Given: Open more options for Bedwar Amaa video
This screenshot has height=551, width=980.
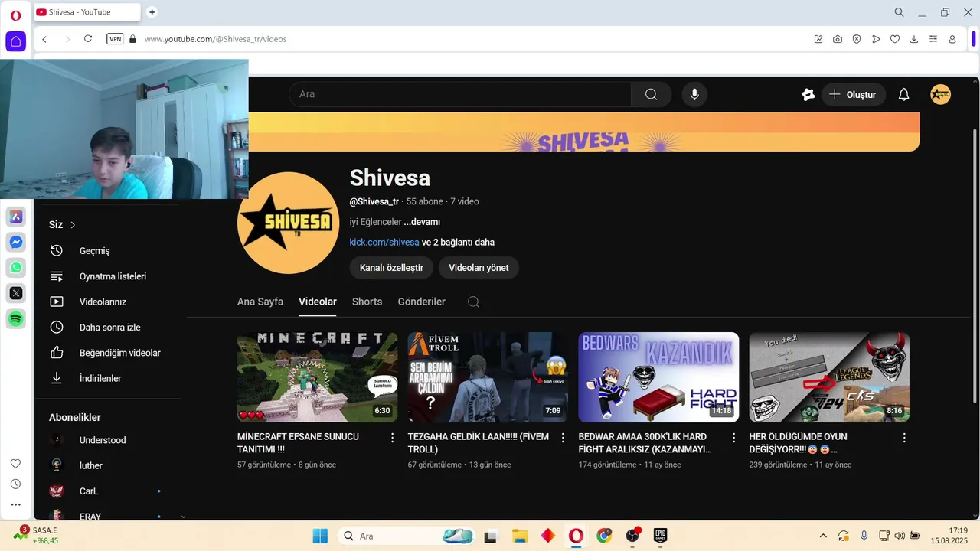Looking at the screenshot, I should click(x=733, y=438).
